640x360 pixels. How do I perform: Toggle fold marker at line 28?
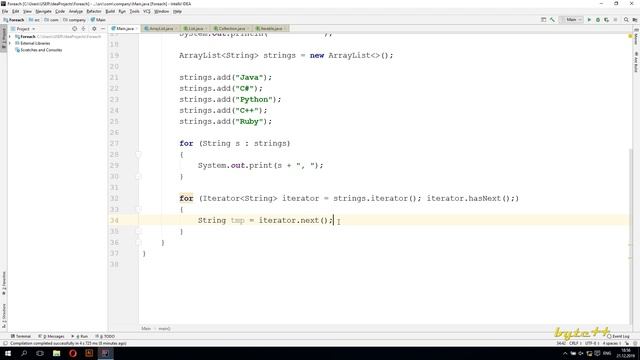click(x=138, y=155)
